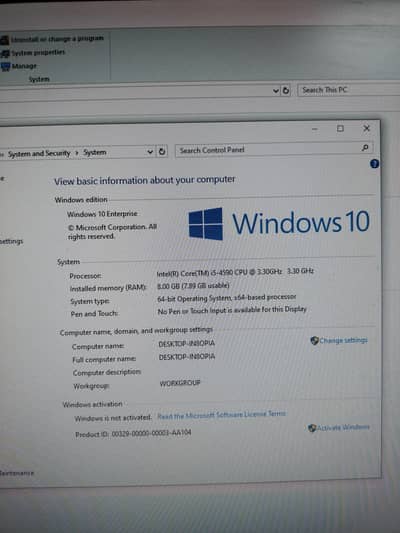Image resolution: width=400 pixels, height=533 pixels.
Task: Click the search magnifier in Control Panel
Action: (x=365, y=148)
